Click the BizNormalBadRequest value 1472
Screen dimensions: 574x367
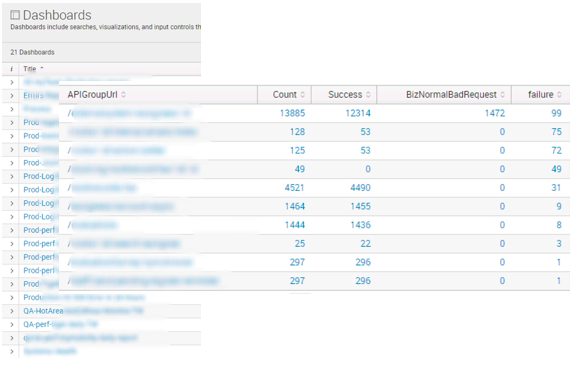point(495,113)
